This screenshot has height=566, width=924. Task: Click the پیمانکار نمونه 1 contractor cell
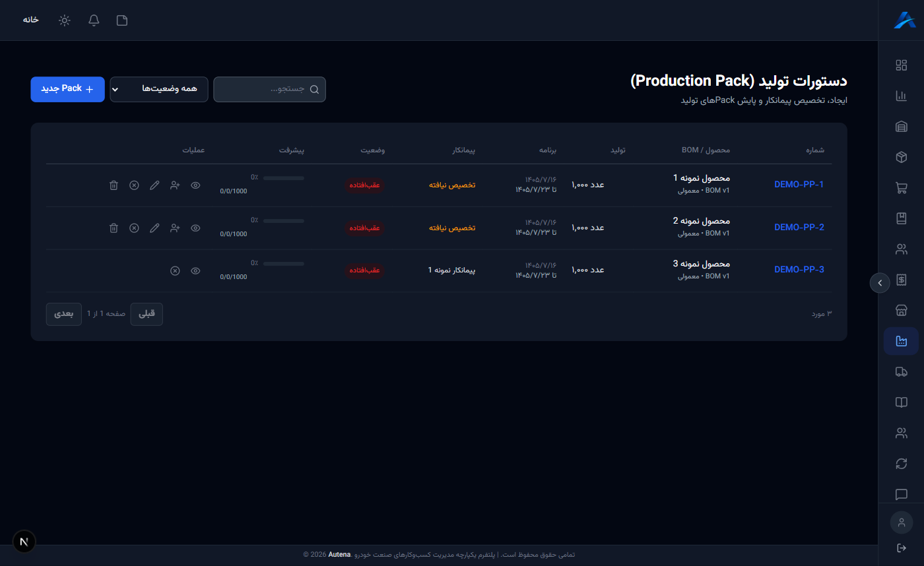click(451, 270)
